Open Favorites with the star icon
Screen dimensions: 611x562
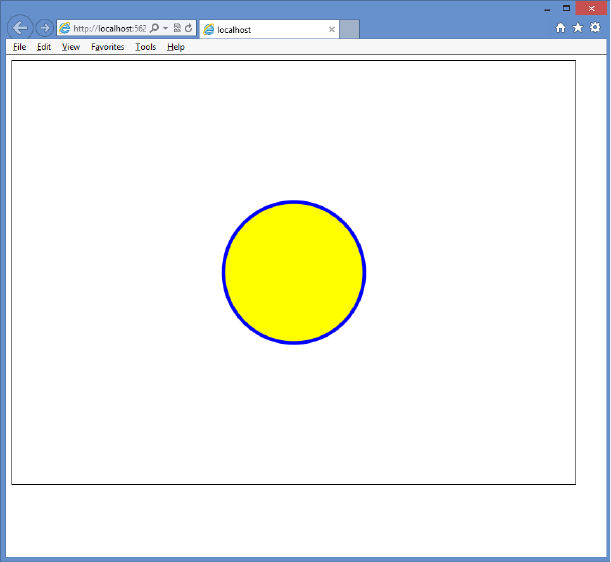pos(577,28)
